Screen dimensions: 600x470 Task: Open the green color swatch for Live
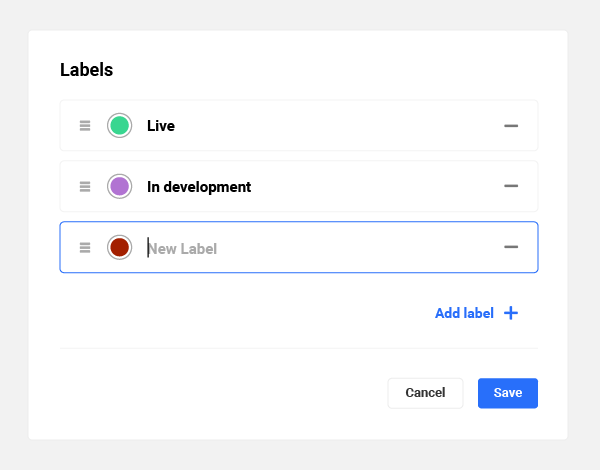point(120,126)
